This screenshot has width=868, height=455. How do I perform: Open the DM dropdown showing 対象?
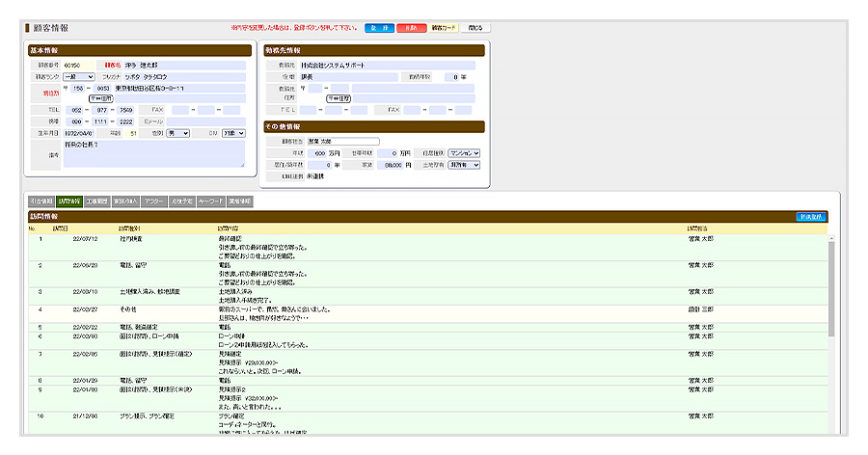[x=233, y=133]
